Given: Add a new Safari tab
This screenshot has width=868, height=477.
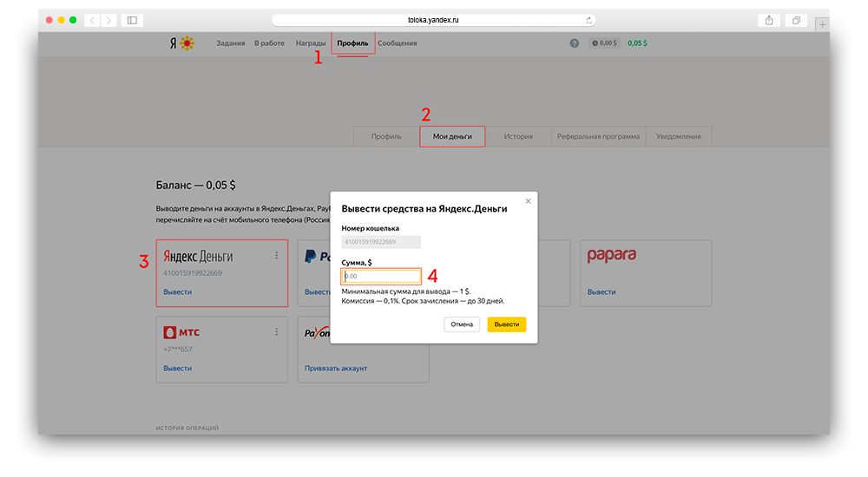Looking at the screenshot, I should pyautogui.click(x=822, y=24).
